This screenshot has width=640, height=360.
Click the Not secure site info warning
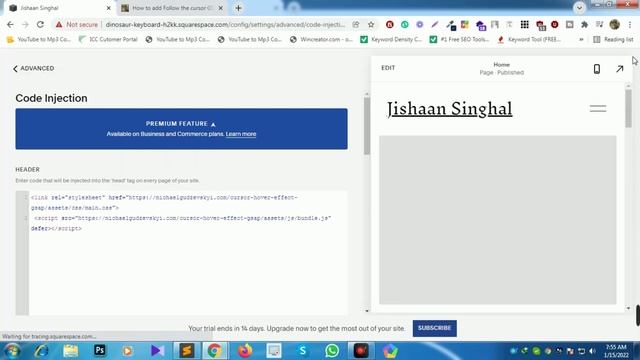pyautogui.click(x=77, y=24)
